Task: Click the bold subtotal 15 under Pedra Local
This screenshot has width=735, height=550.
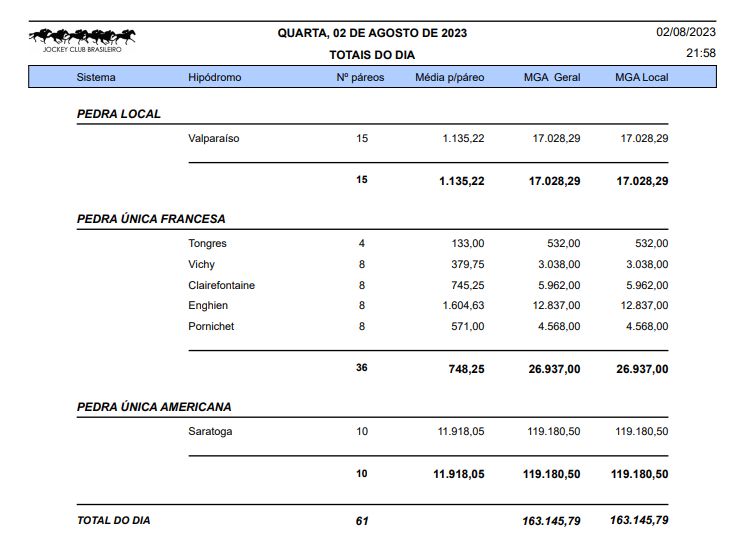Action: (x=362, y=180)
